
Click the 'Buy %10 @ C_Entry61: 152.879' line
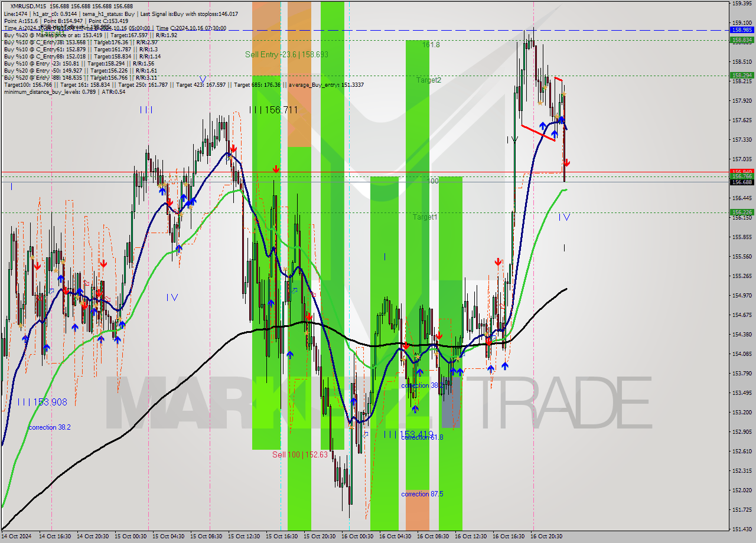point(80,49)
